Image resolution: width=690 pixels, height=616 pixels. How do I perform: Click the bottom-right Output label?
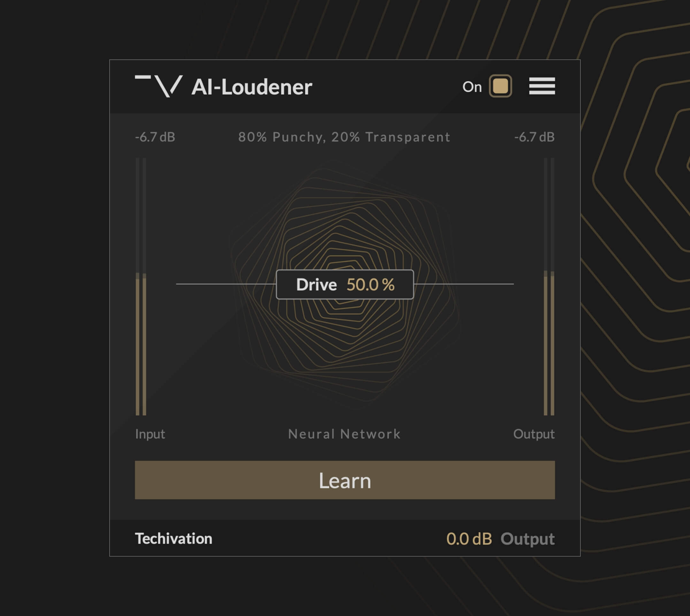coord(527,538)
